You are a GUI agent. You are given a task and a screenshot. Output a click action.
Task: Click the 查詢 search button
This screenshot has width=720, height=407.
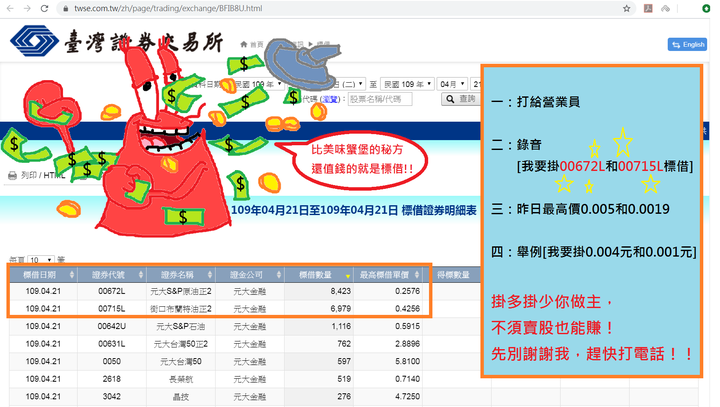(x=461, y=99)
